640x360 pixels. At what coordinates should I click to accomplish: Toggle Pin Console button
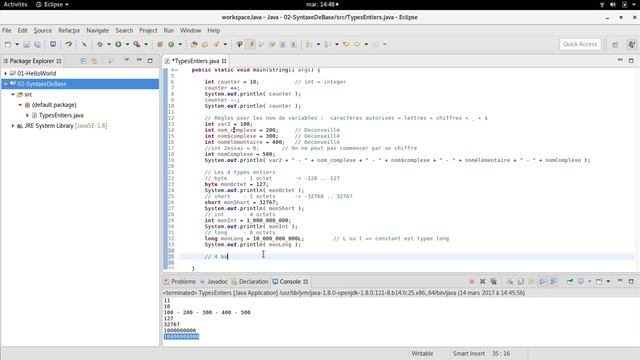coord(570,281)
